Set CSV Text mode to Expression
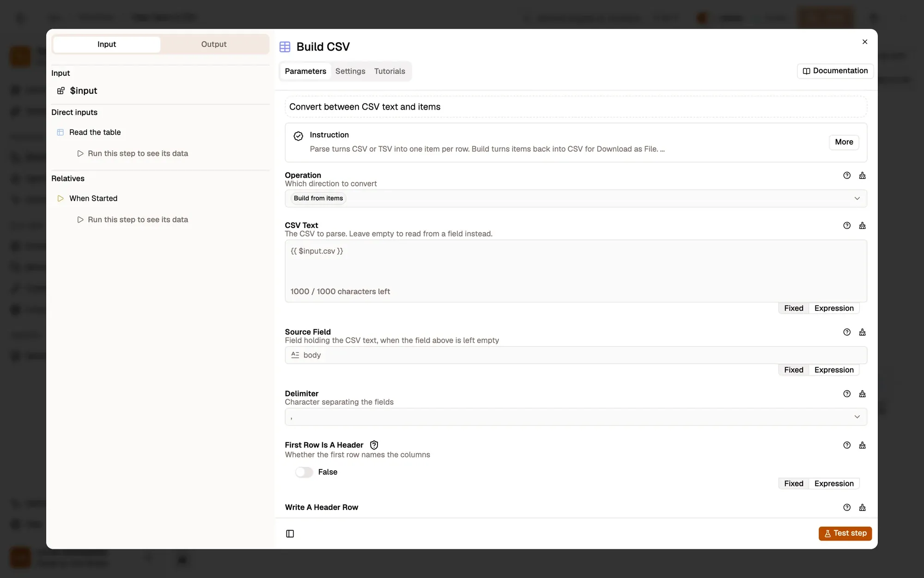924x578 pixels. pyautogui.click(x=834, y=308)
